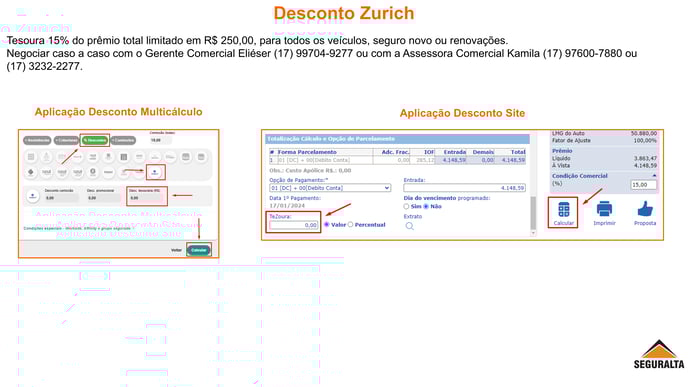Screen dimensions: 688x387
Task: Select Não for dia do vencimento
Action: point(426,206)
